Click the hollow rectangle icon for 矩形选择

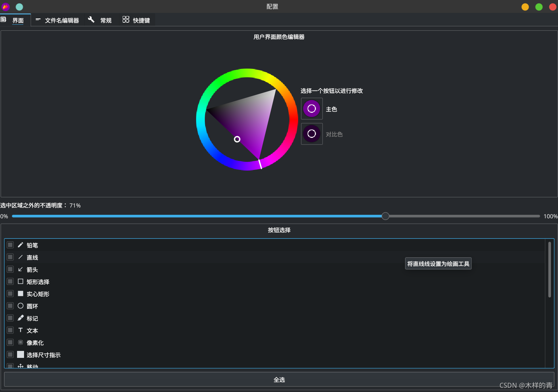pyautogui.click(x=21, y=281)
